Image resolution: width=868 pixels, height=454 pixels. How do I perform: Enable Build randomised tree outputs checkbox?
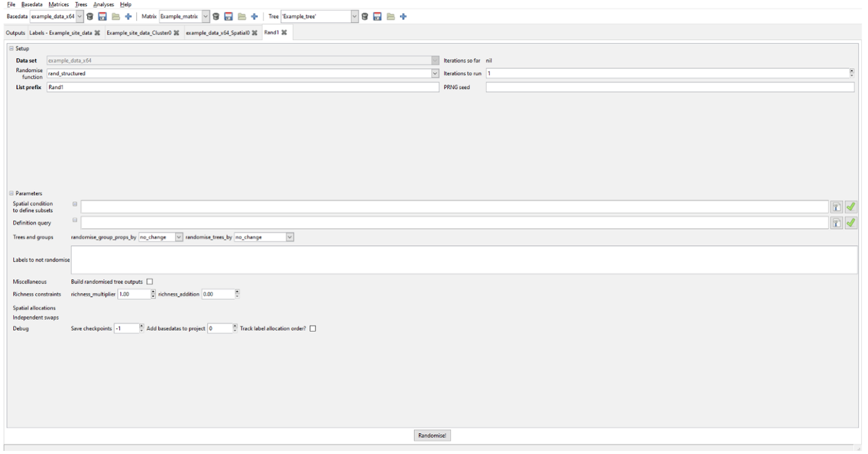(x=149, y=282)
